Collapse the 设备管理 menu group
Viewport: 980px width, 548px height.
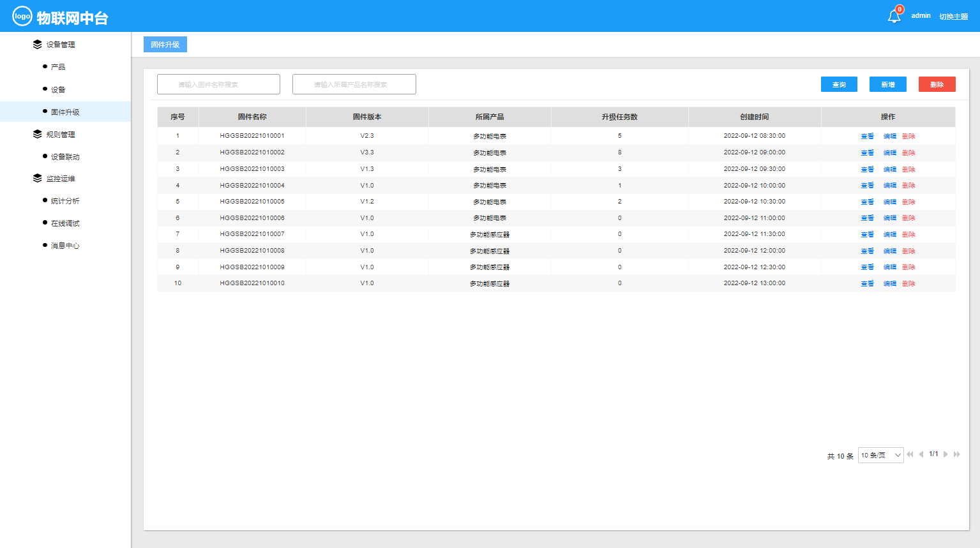tap(60, 45)
